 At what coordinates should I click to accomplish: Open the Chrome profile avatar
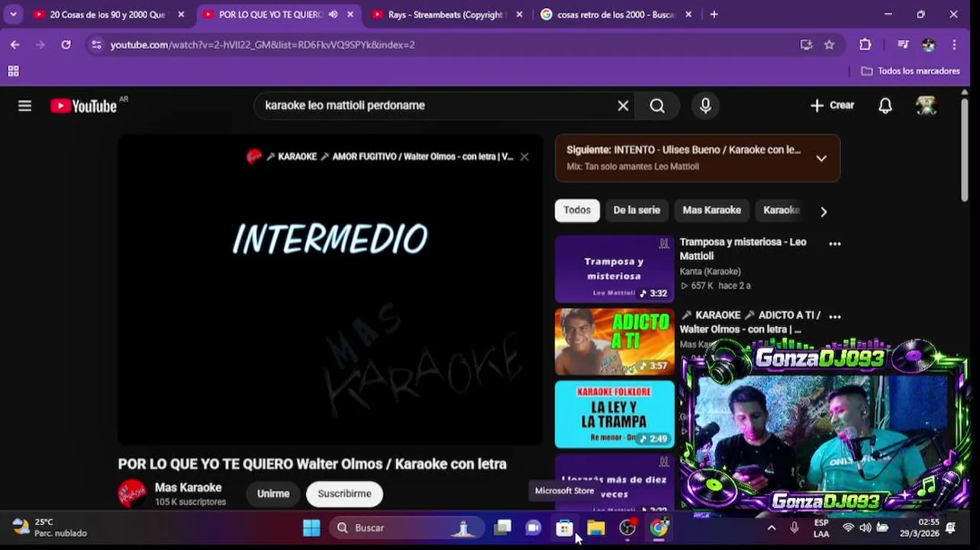click(928, 45)
